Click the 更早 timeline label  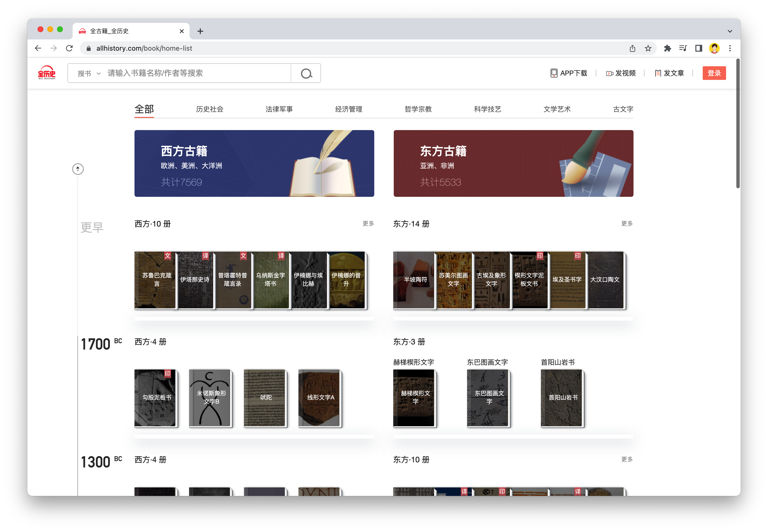[x=92, y=228]
